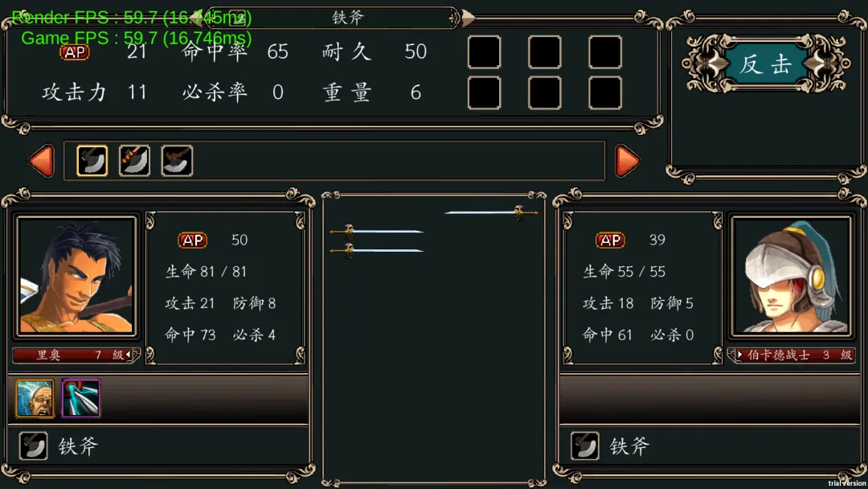Click the bald old man skill icon

point(35,397)
